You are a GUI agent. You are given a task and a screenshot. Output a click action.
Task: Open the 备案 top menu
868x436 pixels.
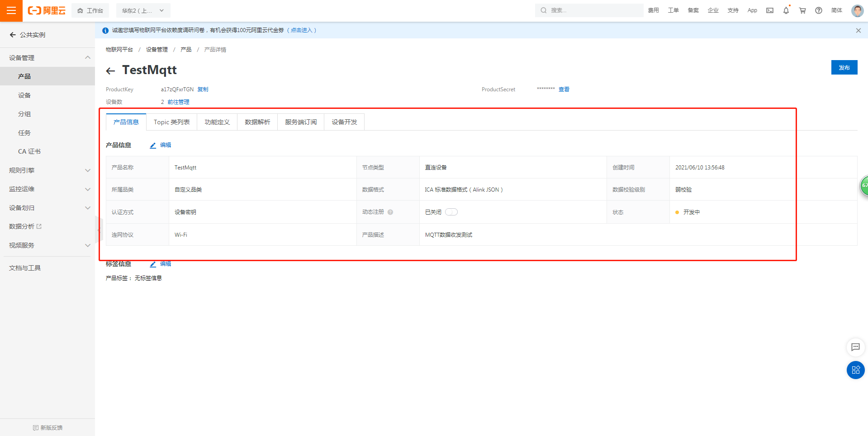pos(693,10)
